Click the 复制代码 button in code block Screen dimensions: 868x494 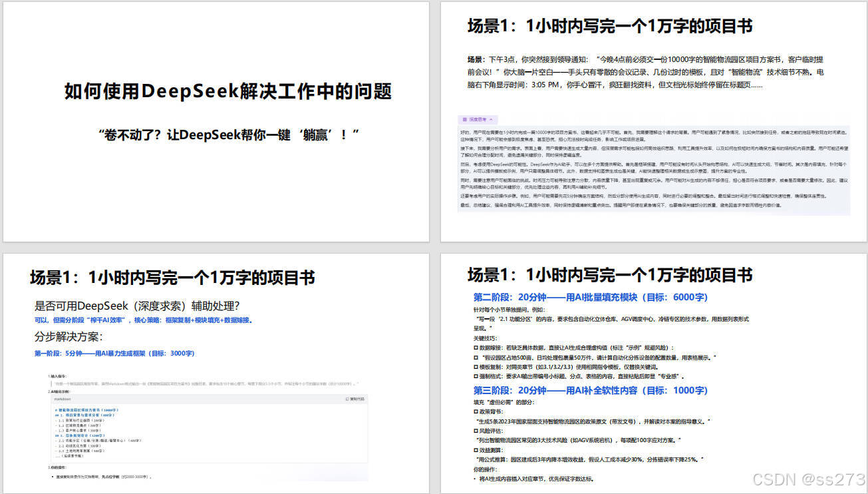tap(355, 399)
